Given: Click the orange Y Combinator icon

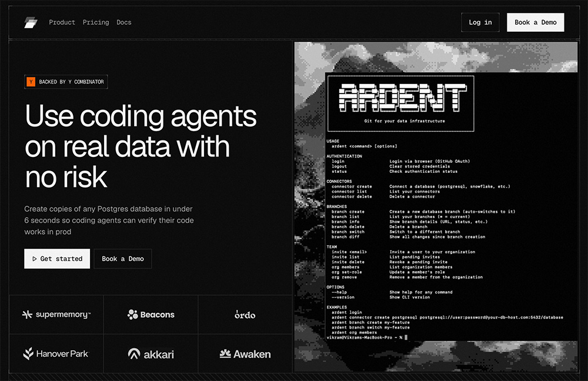Looking at the screenshot, I should coord(31,82).
